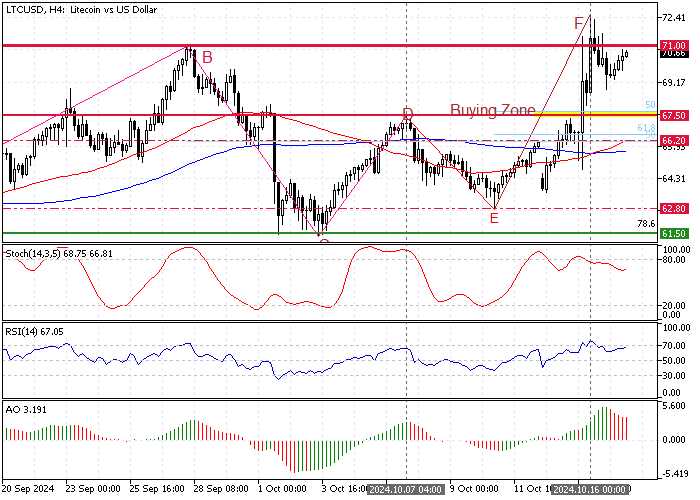Click the RSI 50.00 level value

(675, 360)
